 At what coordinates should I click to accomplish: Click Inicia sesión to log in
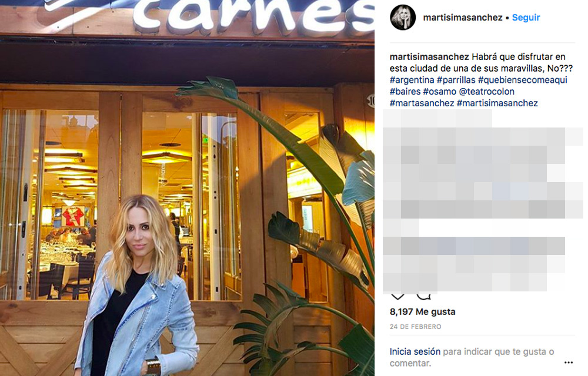pos(415,352)
